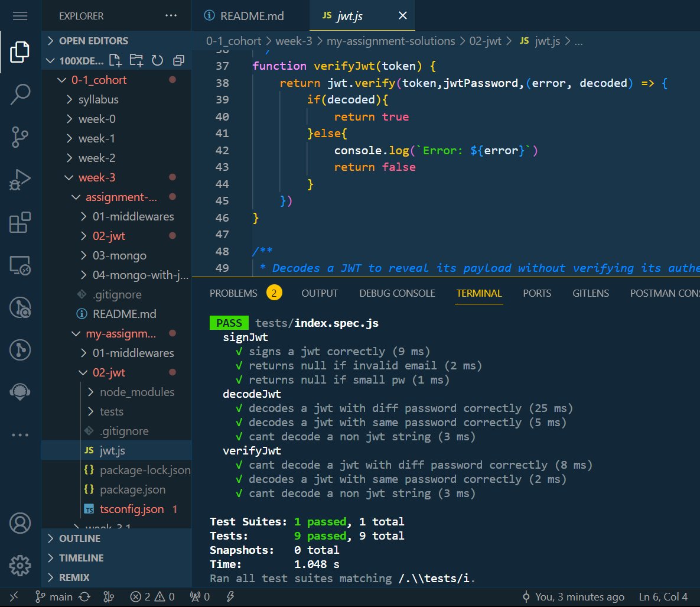Collapse the 0-1_cohort folder
The height and width of the screenshot is (607, 700).
click(116, 80)
